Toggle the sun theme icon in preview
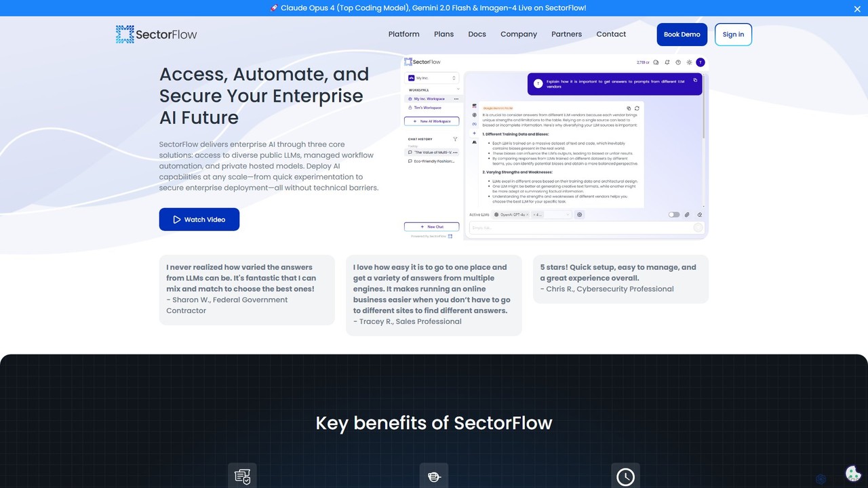868x488 pixels. tap(689, 62)
